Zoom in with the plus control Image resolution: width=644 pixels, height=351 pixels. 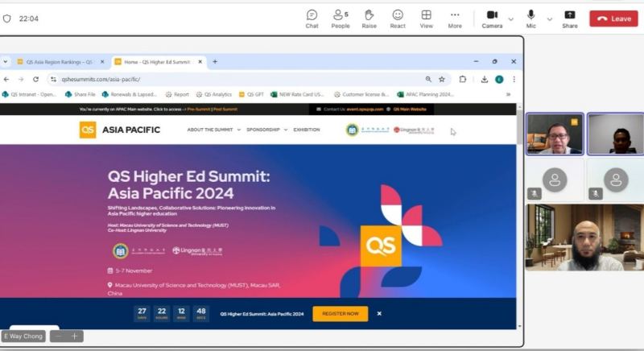(74, 337)
